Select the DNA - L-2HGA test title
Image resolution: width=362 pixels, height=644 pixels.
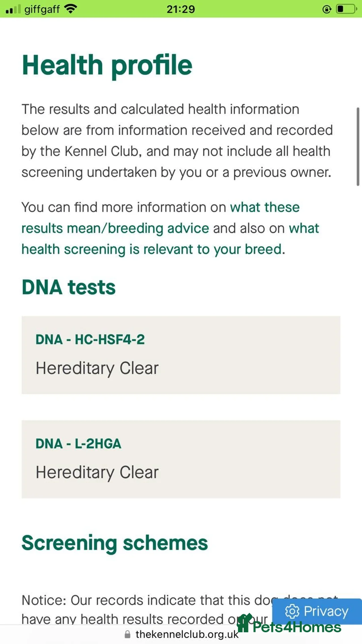pos(78,443)
